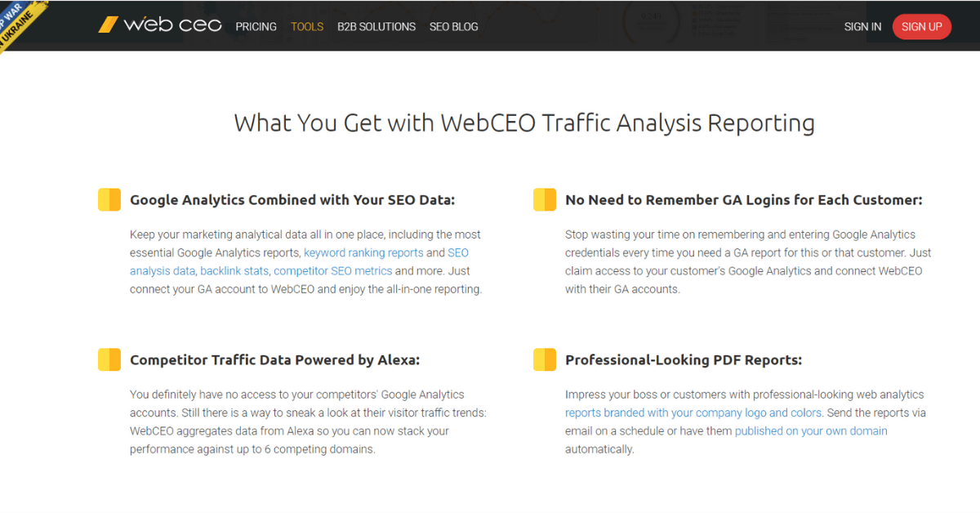Click the Sign In link
The height and width of the screenshot is (513, 980).
[x=862, y=26]
